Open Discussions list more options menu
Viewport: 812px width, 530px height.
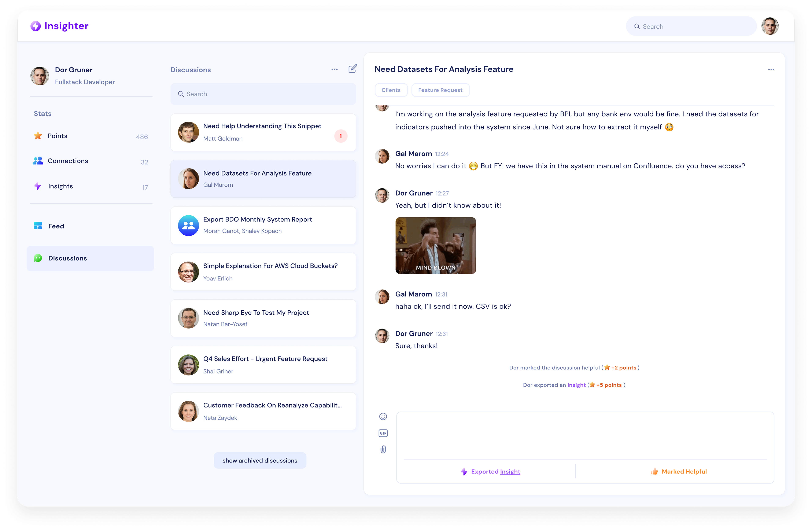tap(334, 69)
